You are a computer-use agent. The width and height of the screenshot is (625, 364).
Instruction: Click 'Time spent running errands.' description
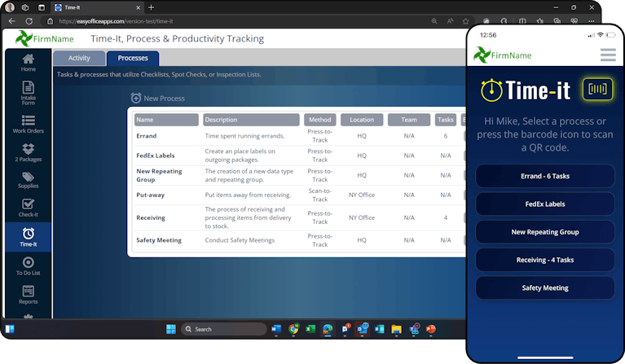pyautogui.click(x=244, y=136)
